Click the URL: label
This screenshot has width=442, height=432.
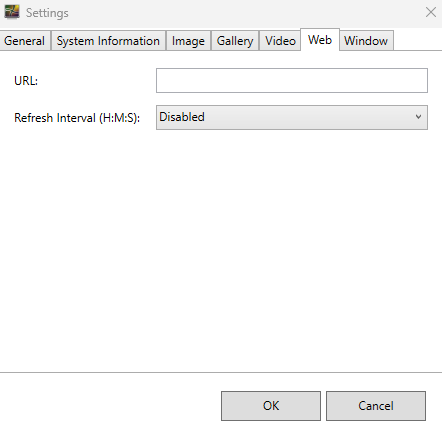tap(26, 81)
